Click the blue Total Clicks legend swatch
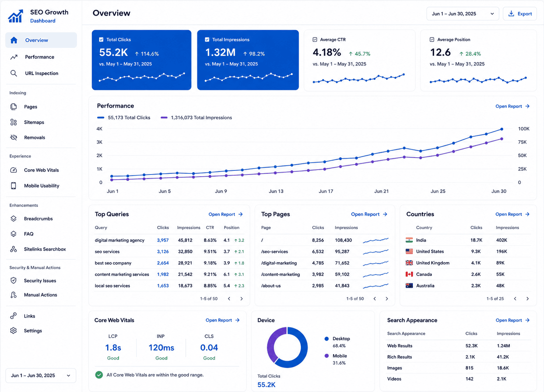 (x=101, y=118)
